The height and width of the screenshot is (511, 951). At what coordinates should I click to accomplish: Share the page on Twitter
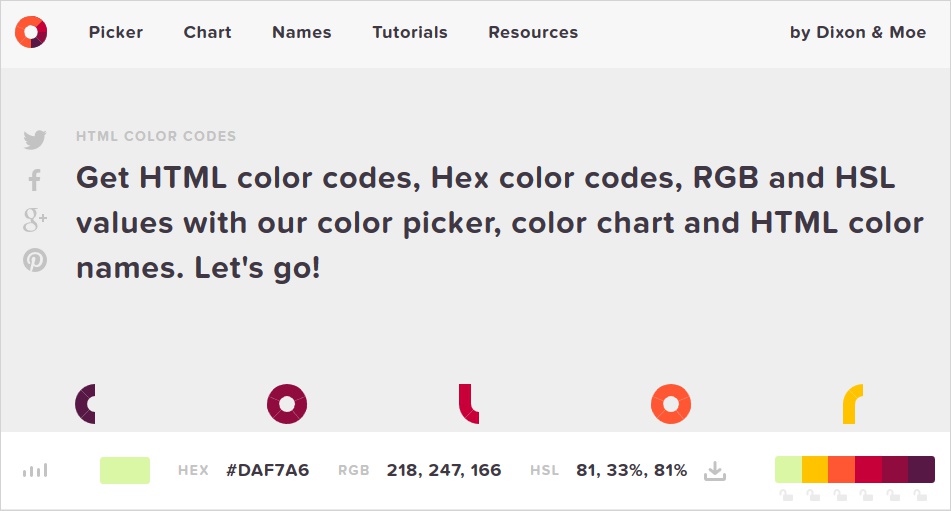coord(35,140)
